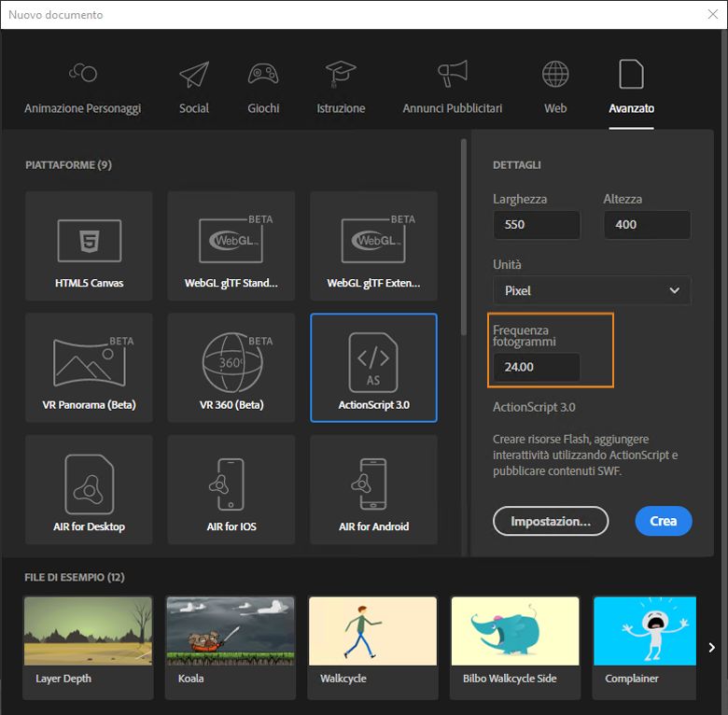Choose the Annunci Pubblicitari megaphone icon
728x715 pixels.
[x=453, y=74]
